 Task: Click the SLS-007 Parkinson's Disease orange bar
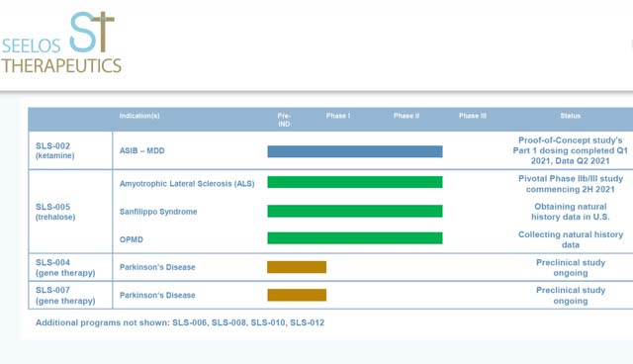point(297,295)
